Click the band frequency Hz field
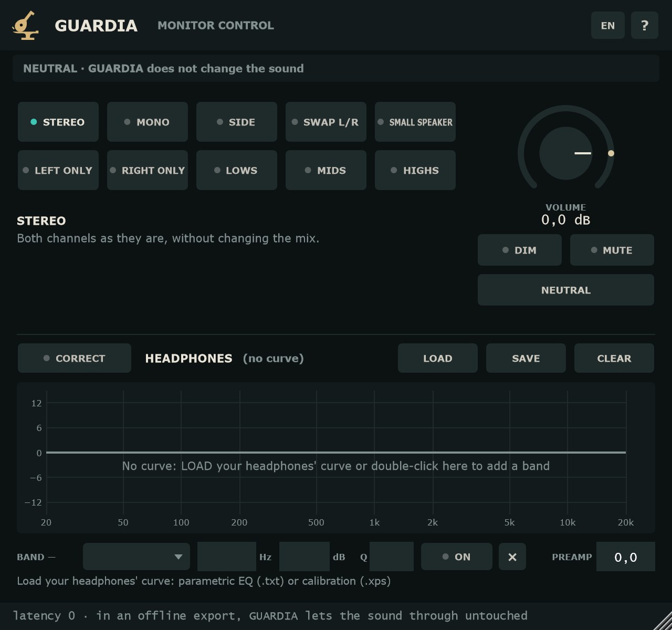The image size is (672, 630). (x=227, y=556)
